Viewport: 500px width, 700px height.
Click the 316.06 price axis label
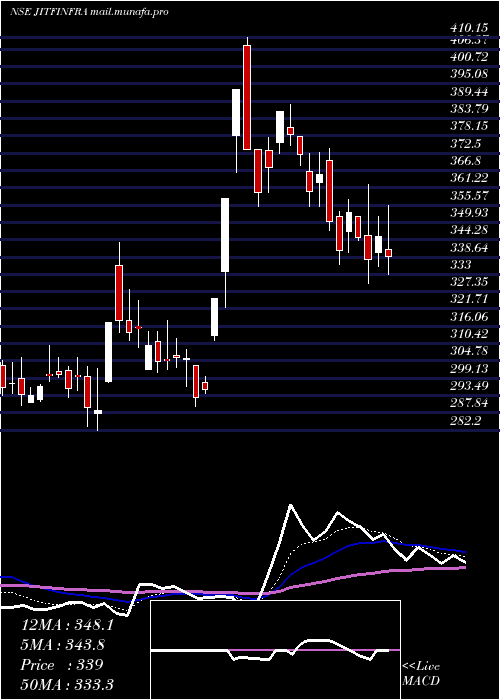tap(469, 317)
